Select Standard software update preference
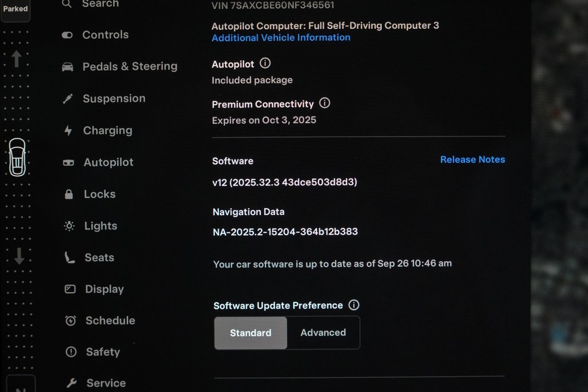The image size is (588, 392). pos(250,333)
